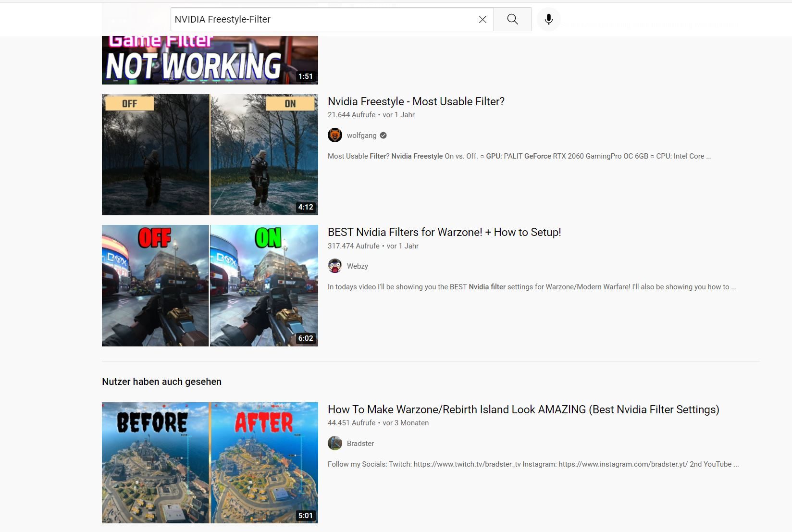Click the 'vor 3 Monaten' upload date
Image resolution: width=792 pixels, height=532 pixels.
[406, 423]
